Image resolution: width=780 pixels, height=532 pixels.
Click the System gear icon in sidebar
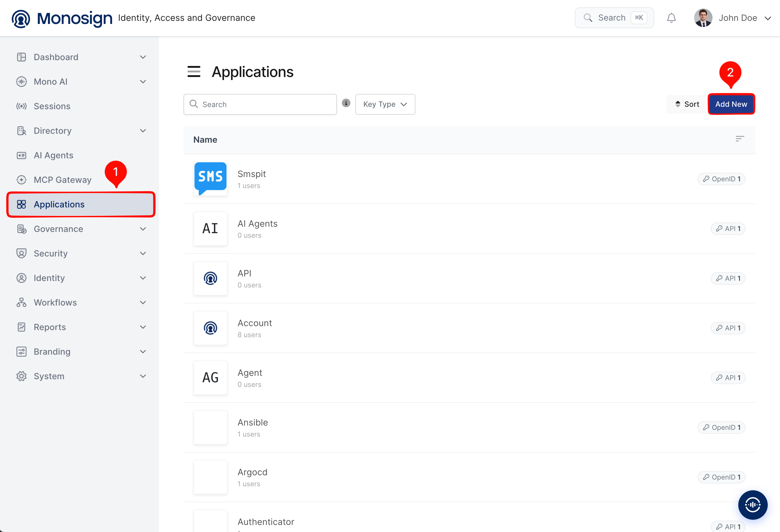click(21, 376)
